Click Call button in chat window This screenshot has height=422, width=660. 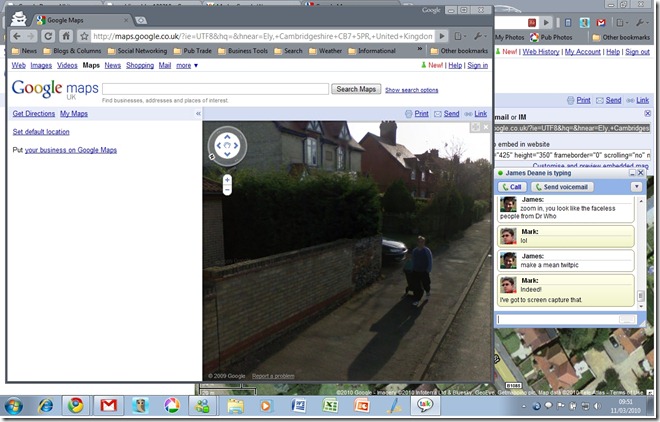point(512,187)
